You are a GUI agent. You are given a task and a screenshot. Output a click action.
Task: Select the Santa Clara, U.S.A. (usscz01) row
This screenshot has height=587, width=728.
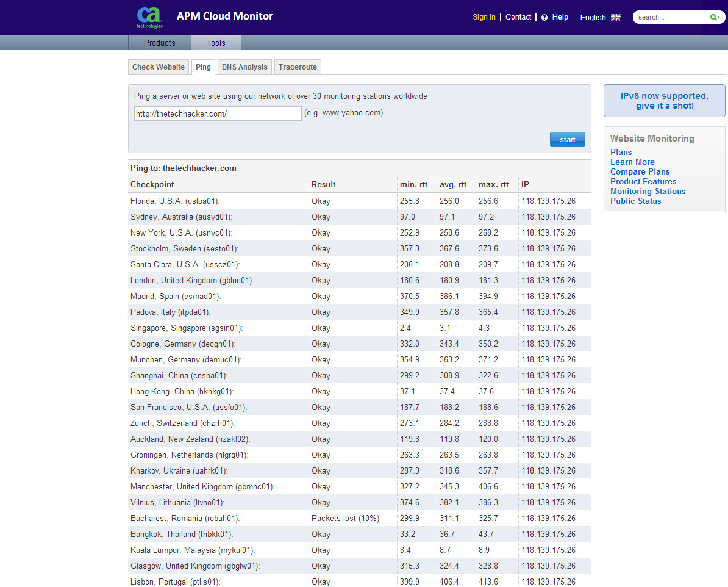tap(359, 264)
